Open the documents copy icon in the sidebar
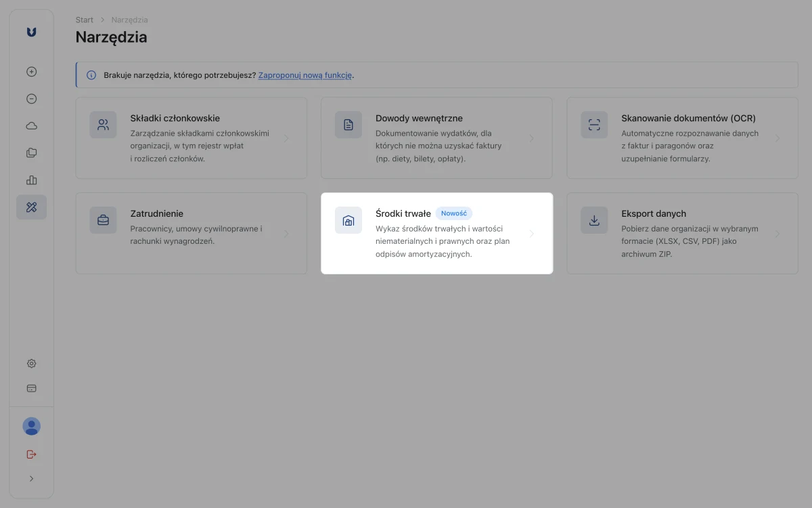Viewport: 812px width, 508px height. tap(31, 153)
